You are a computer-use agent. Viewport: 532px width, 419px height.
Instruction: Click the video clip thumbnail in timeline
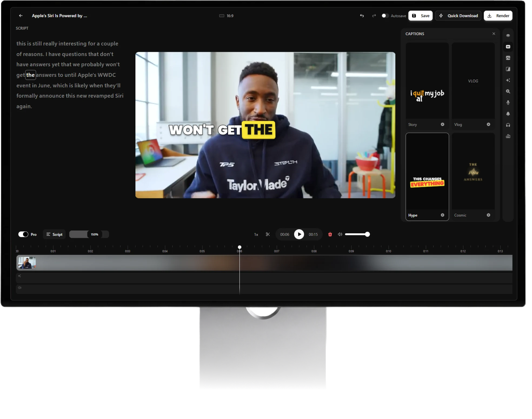27,263
